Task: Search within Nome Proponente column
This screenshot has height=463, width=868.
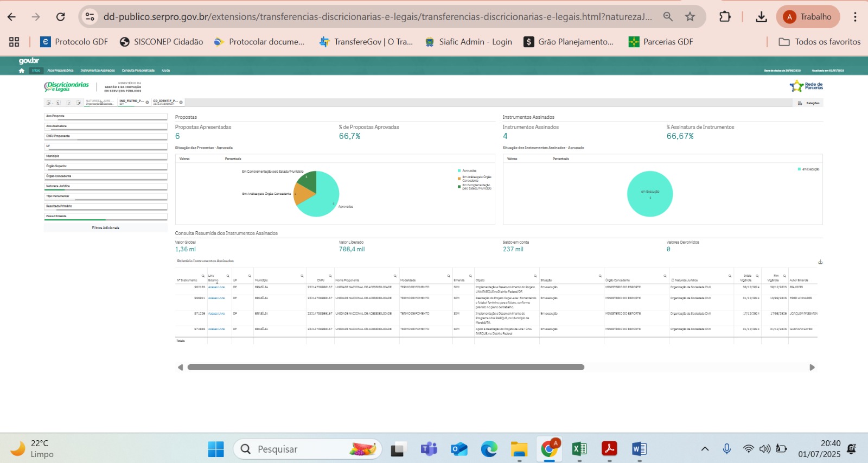Action: point(395,276)
